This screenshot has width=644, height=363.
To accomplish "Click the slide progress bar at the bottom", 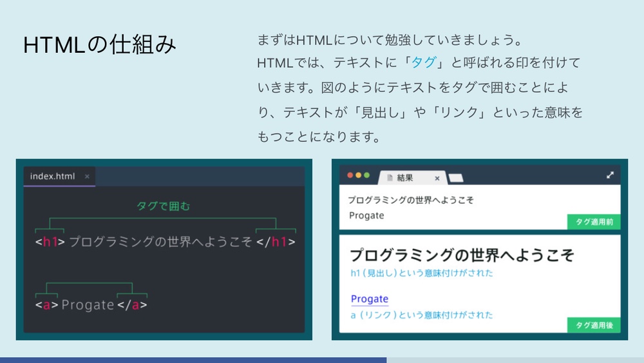I will (193, 360).
